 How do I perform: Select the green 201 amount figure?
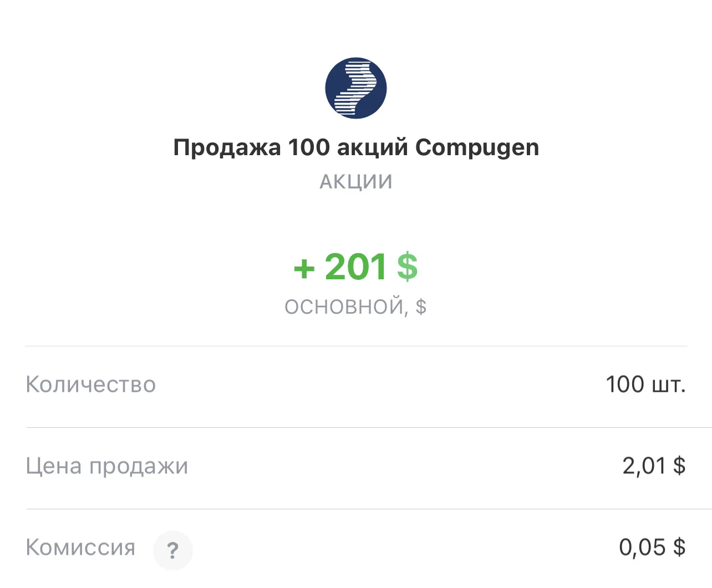coord(355,267)
